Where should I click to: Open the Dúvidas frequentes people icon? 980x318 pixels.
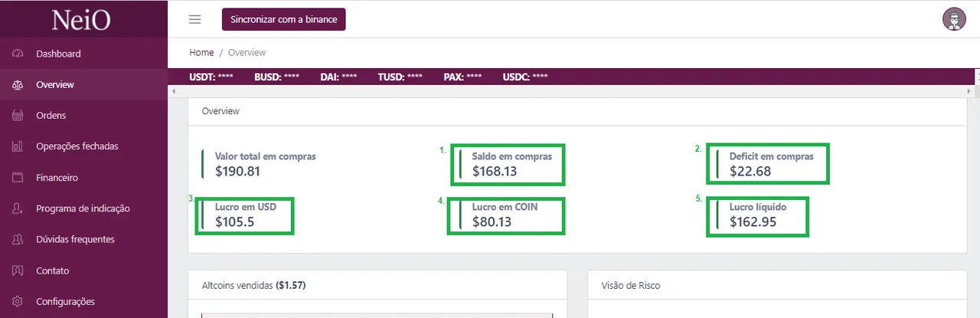(x=18, y=239)
